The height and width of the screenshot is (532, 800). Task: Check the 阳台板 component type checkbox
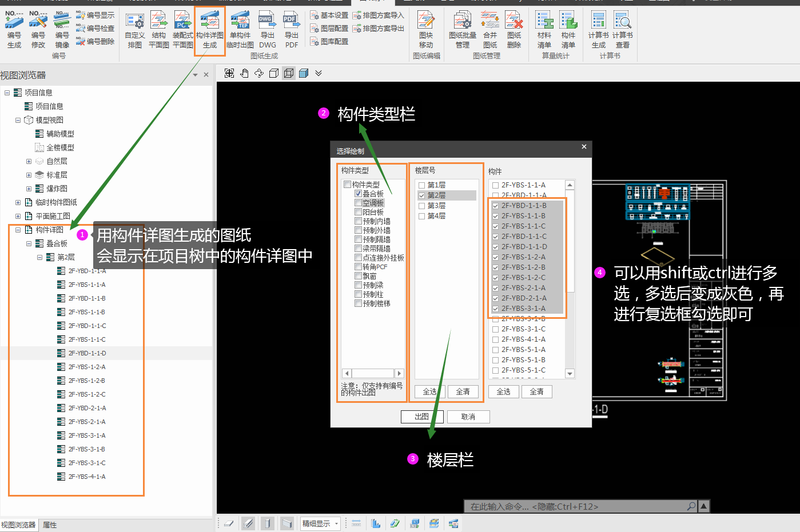pos(359,212)
